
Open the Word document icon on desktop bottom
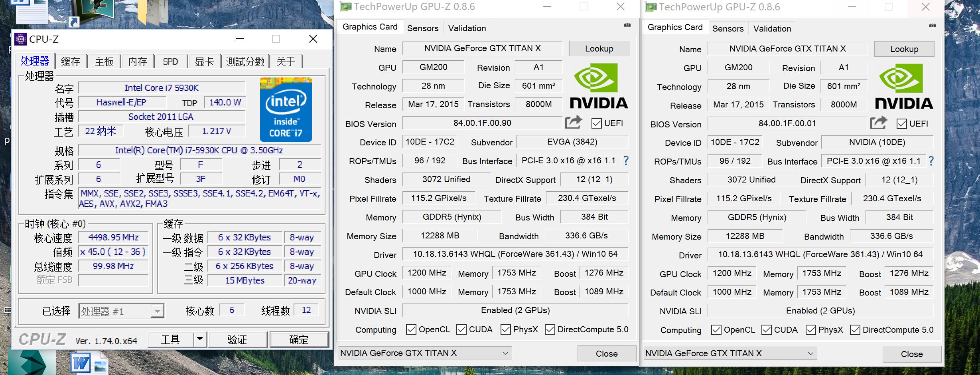click(89, 363)
